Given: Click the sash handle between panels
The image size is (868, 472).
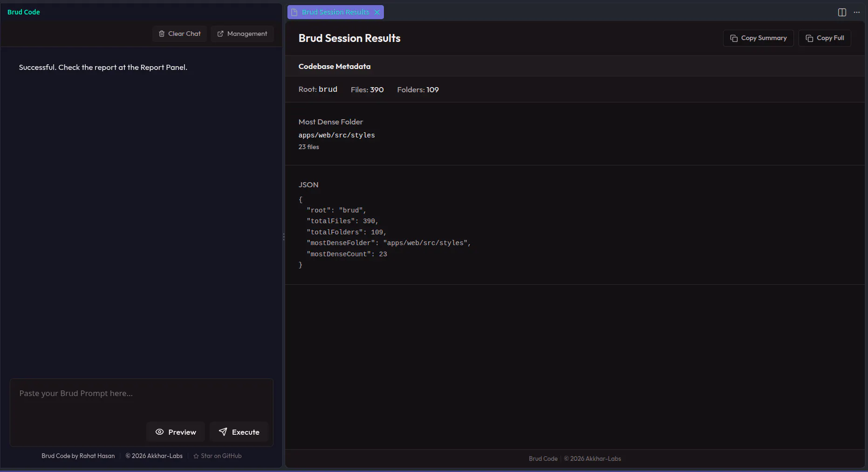Looking at the screenshot, I should pos(284,237).
